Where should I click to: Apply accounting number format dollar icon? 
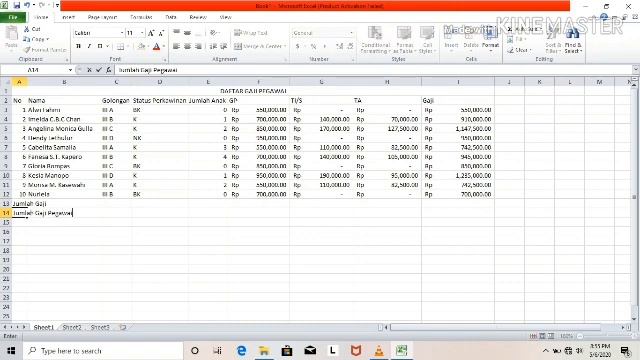coord(298,47)
